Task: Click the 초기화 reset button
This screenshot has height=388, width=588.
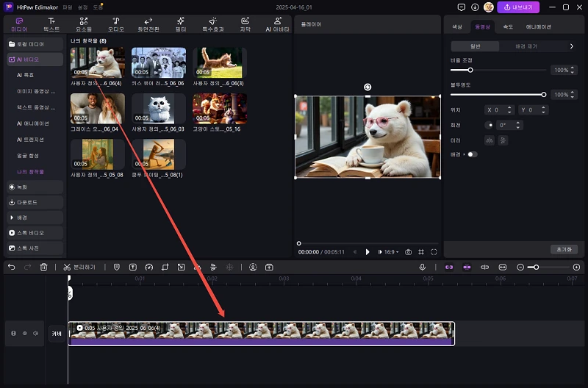Action: tap(564, 250)
